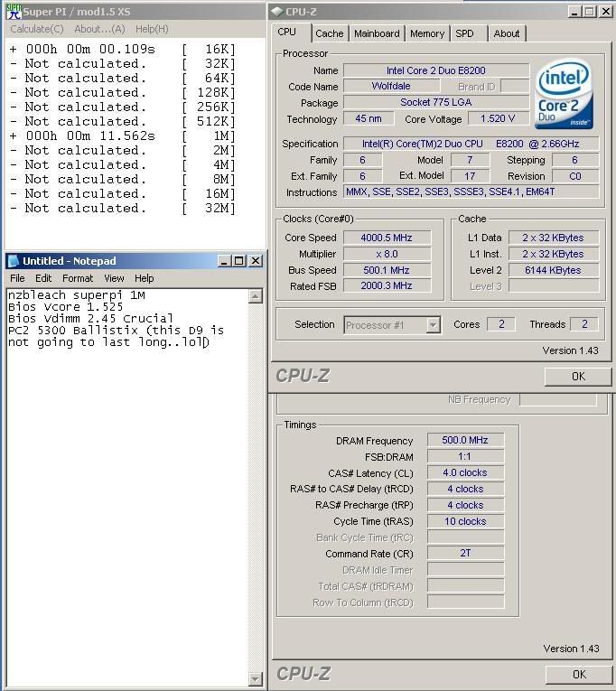Click the Bus Speed value 500.1 MHz

click(x=387, y=270)
